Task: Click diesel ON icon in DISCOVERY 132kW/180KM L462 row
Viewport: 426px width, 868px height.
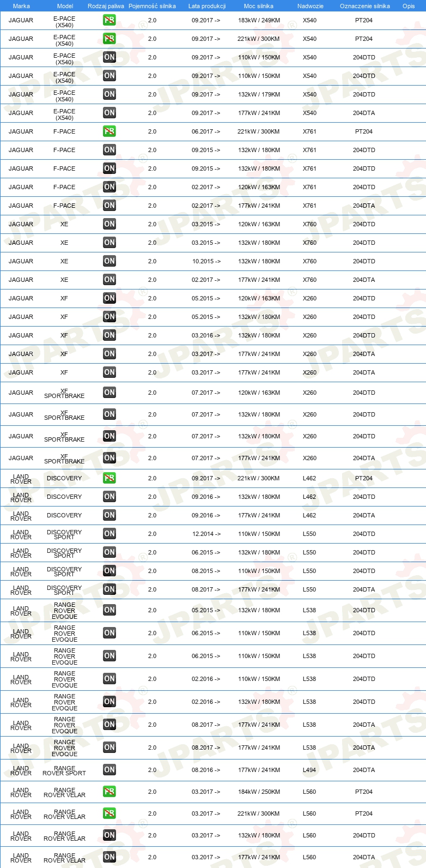Action: tap(109, 497)
